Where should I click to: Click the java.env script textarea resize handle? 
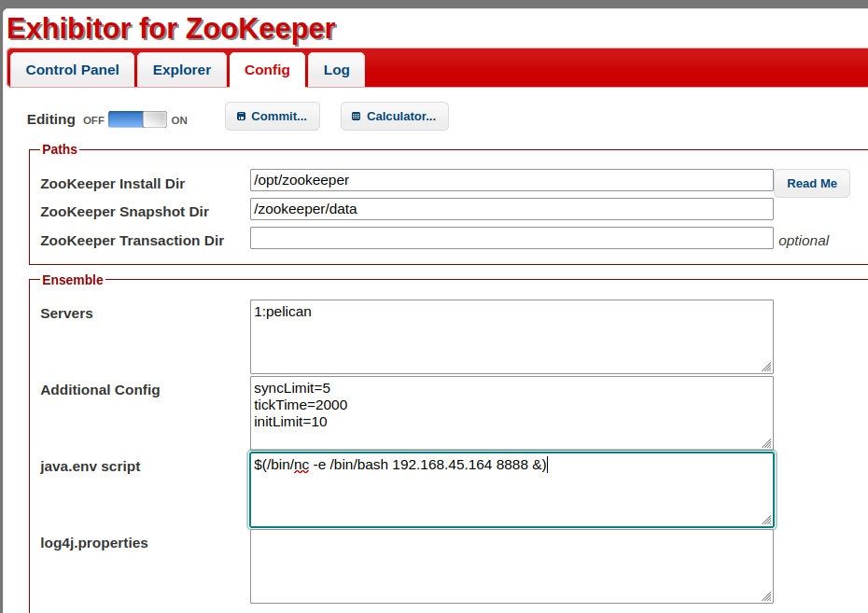click(x=766, y=520)
